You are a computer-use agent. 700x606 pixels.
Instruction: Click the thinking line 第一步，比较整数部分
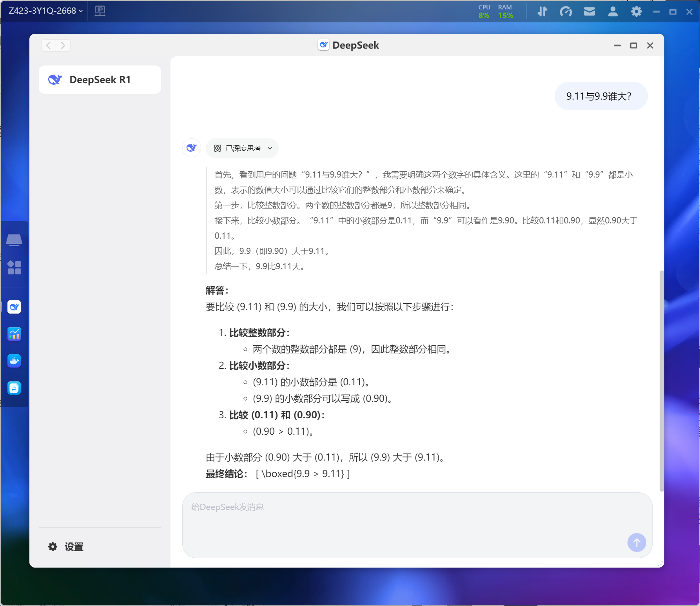(x=343, y=205)
